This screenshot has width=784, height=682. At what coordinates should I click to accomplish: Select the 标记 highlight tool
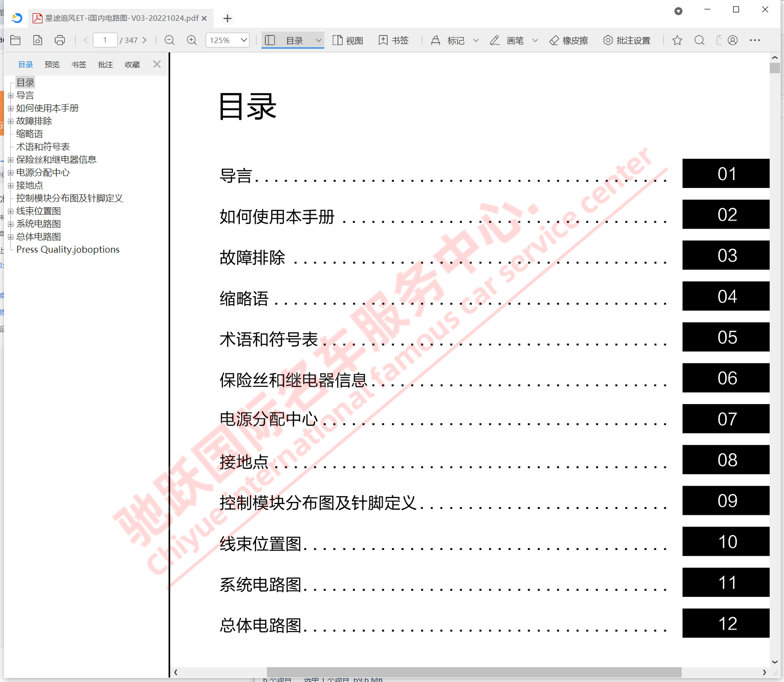pos(447,40)
